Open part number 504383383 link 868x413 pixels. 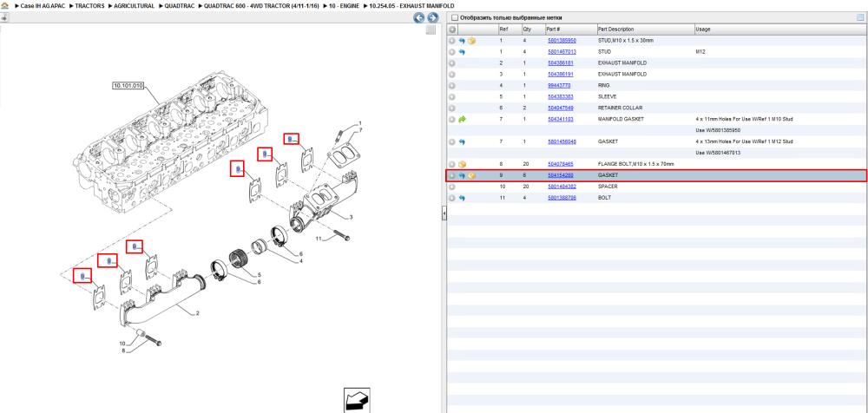click(x=560, y=97)
